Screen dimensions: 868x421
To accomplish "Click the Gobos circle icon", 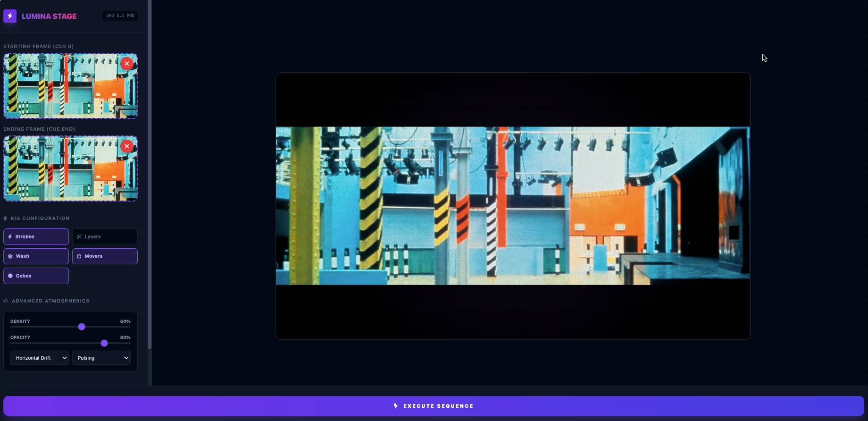I will (x=10, y=276).
